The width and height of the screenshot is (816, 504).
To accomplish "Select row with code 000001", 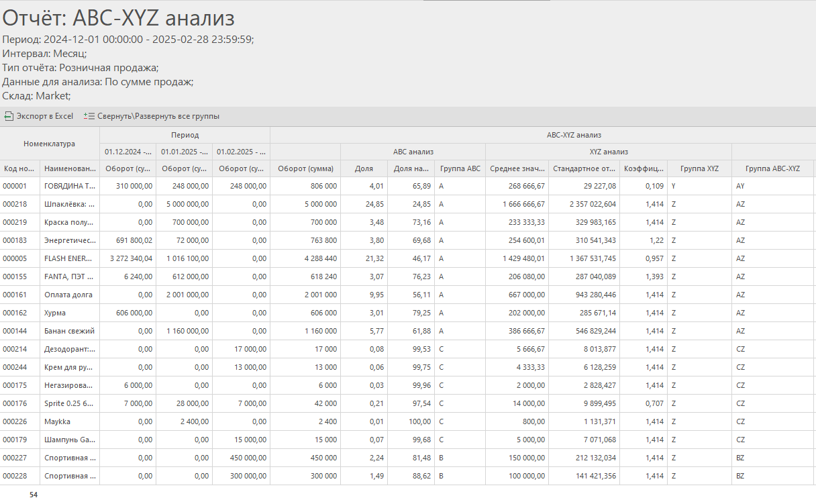I will pyautogui.click(x=20, y=186).
